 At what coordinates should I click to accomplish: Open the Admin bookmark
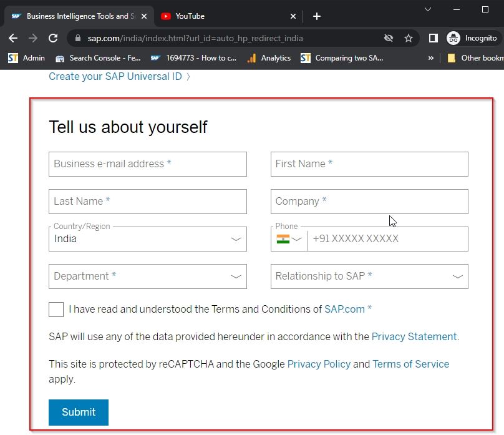(x=26, y=58)
